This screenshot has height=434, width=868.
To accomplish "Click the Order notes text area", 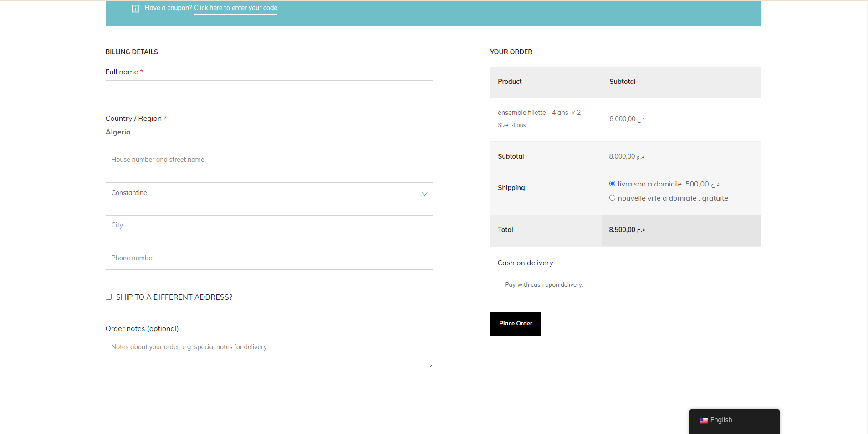I will 269,353.
